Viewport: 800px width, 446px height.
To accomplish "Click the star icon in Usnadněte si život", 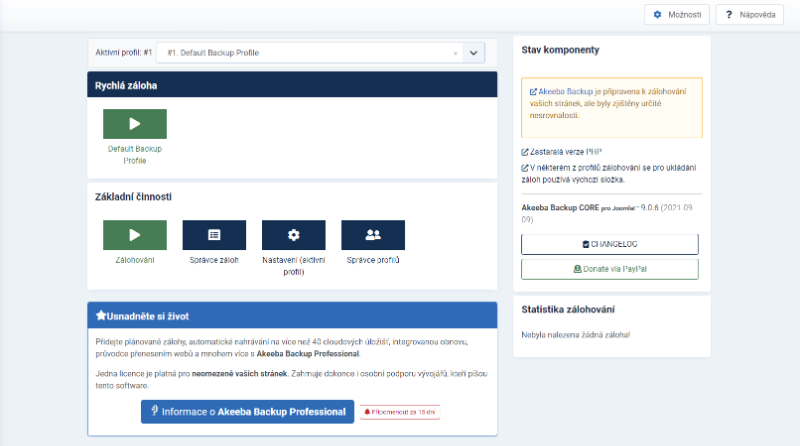I will tap(101, 315).
